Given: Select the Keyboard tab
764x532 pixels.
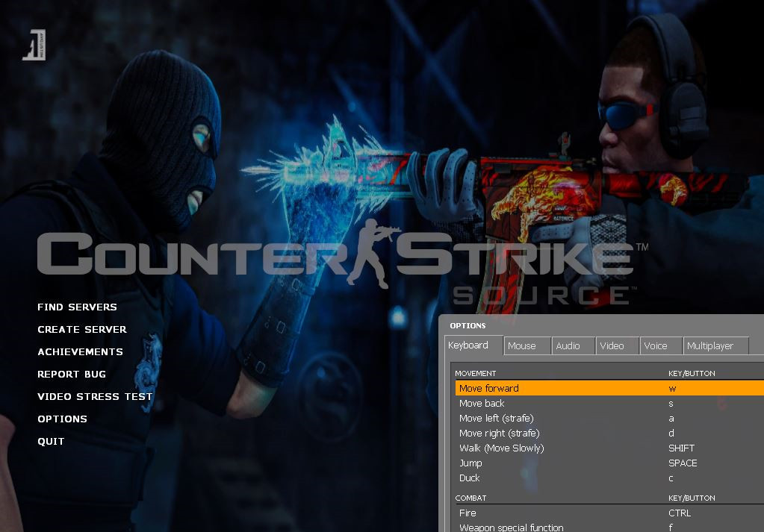Looking at the screenshot, I should 470,345.
